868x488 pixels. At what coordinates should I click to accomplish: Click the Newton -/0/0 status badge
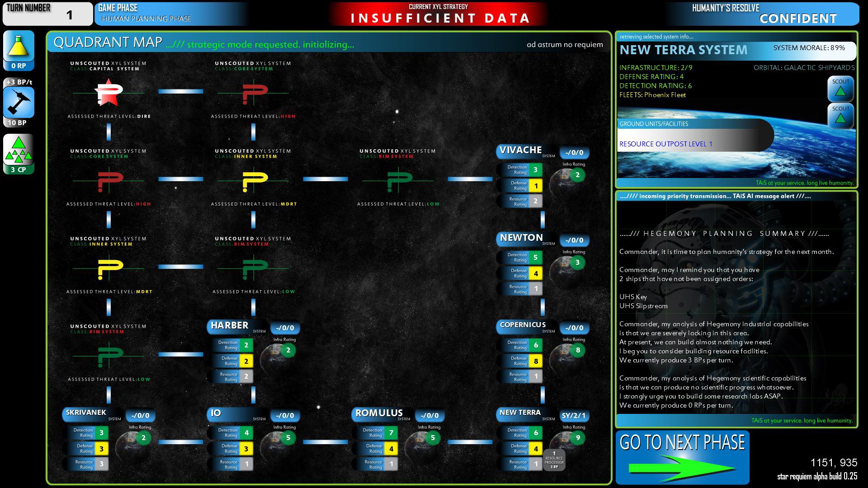tap(574, 240)
